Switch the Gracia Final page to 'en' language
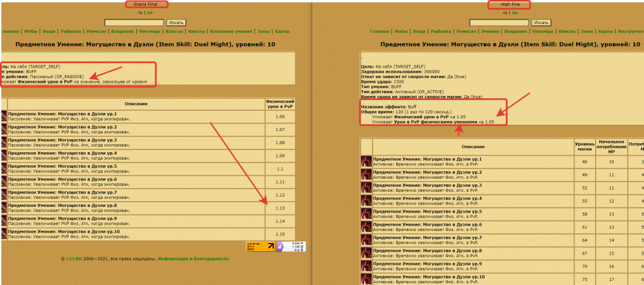644x285 pixels. pyautogui.click(x=149, y=13)
